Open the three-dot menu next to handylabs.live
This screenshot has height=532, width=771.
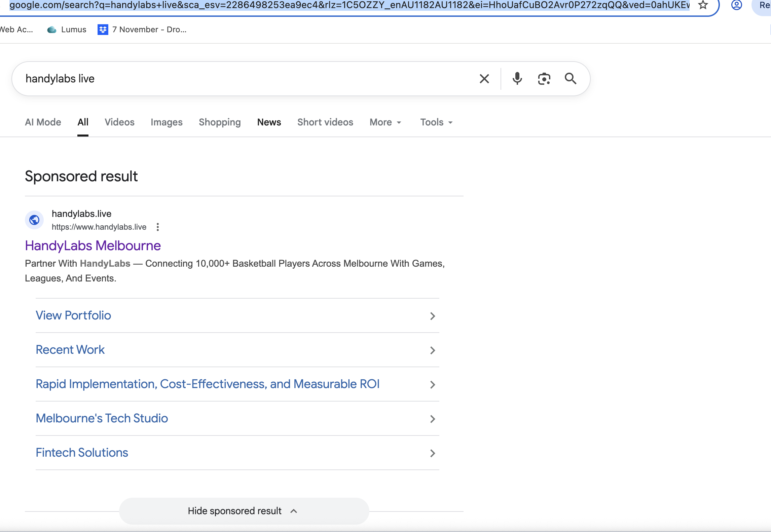[158, 227]
